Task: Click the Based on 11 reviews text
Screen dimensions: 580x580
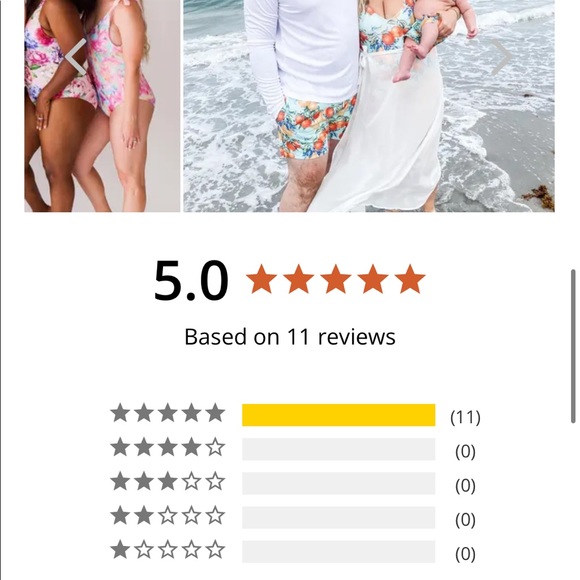Action: click(290, 337)
